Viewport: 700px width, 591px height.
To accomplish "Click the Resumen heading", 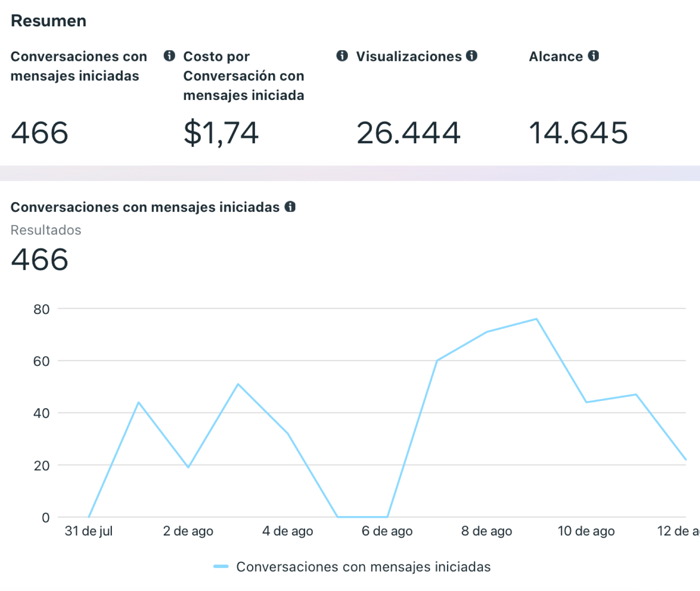I will click(49, 21).
